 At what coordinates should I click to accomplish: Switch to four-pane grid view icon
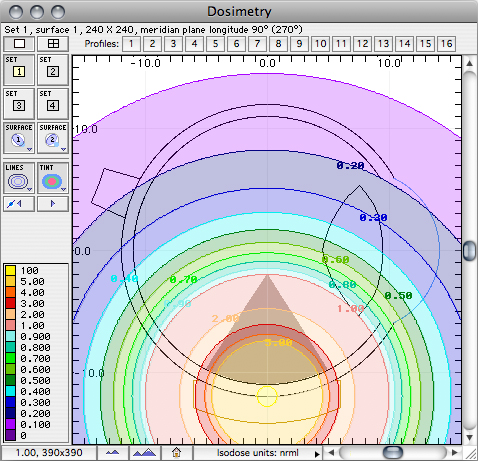coord(53,44)
